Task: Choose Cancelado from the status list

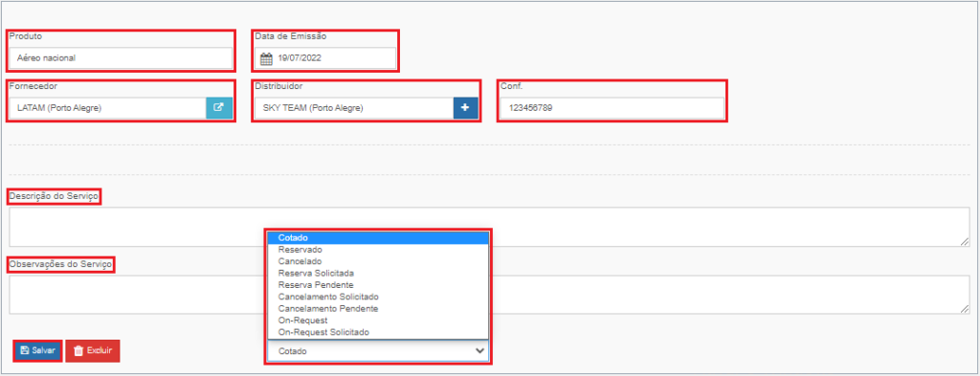Action: point(378,261)
